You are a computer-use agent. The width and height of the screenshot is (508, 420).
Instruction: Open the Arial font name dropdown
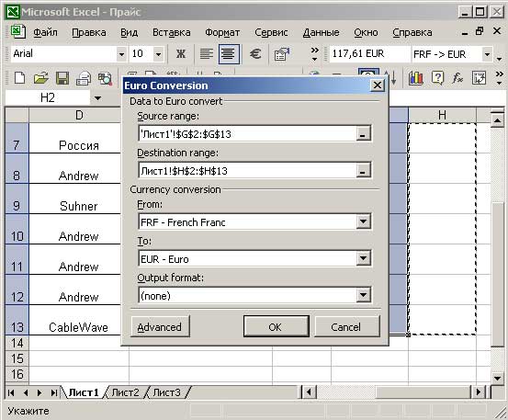121,54
